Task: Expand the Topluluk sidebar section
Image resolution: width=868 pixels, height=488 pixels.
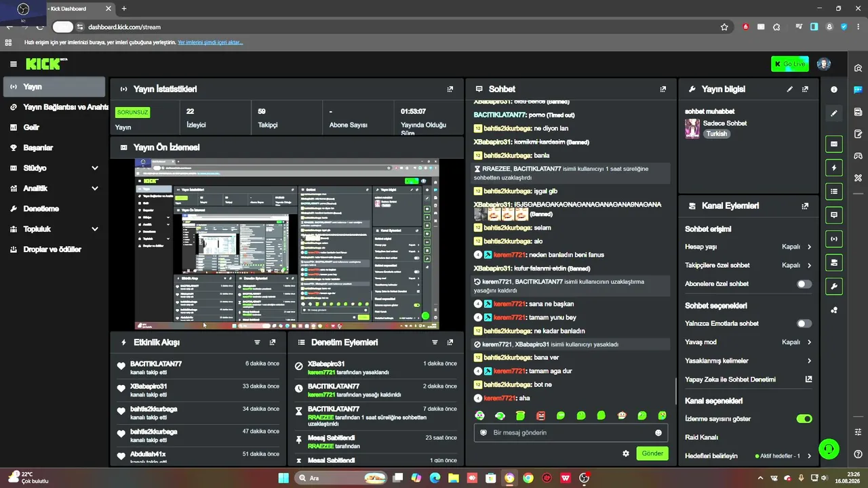Action: click(x=54, y=229)
